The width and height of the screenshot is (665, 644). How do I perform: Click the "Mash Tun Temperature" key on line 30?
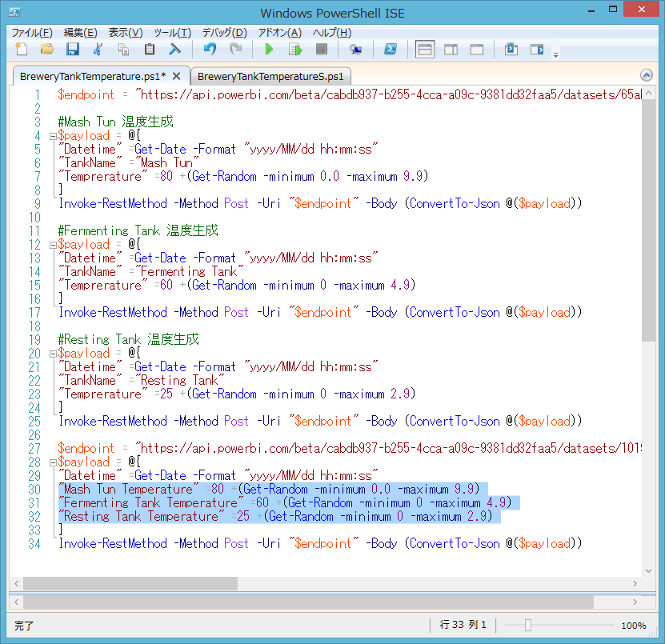(129, 490)
